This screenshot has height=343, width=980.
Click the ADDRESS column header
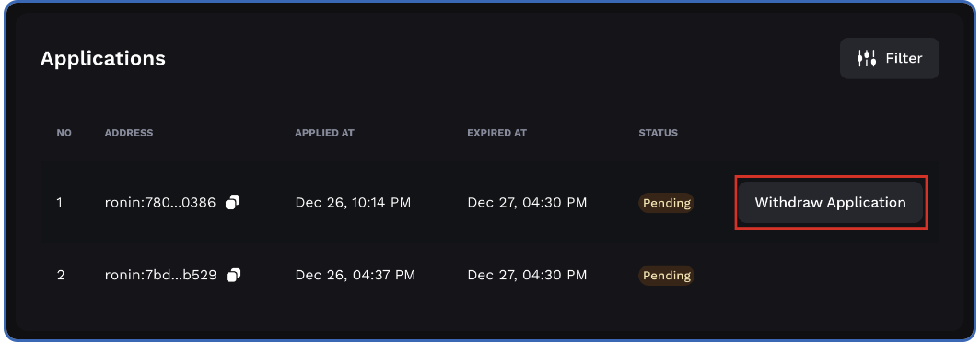(x=129, y=133)
